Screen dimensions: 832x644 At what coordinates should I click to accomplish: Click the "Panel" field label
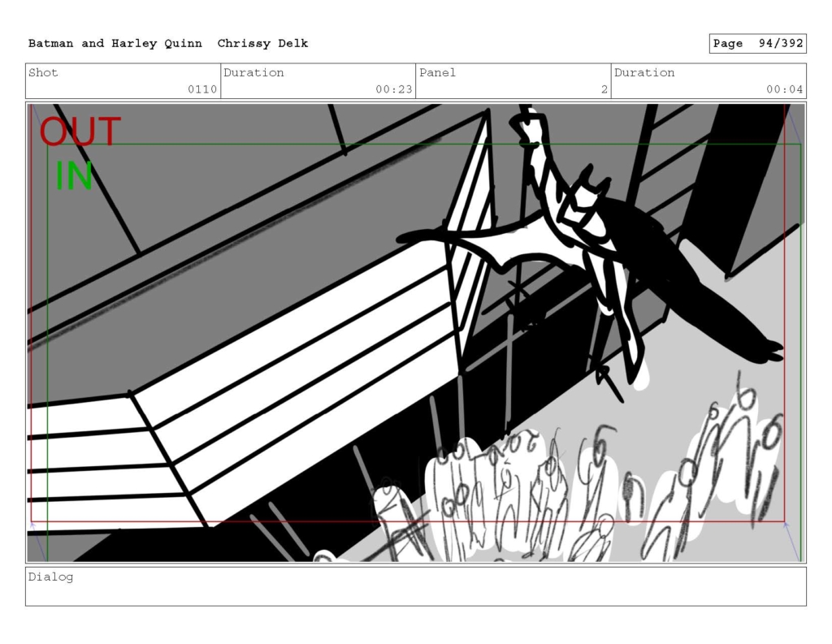coord(437,72)
